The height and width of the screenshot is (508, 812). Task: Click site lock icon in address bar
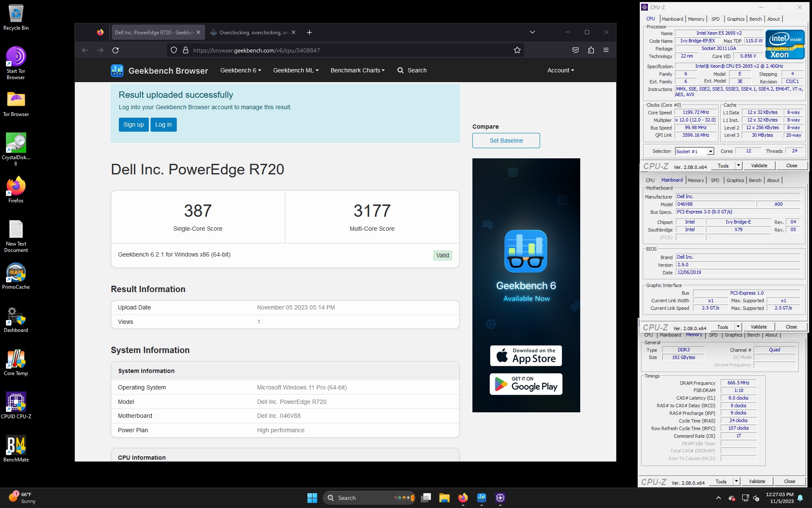tap(185, 50)
